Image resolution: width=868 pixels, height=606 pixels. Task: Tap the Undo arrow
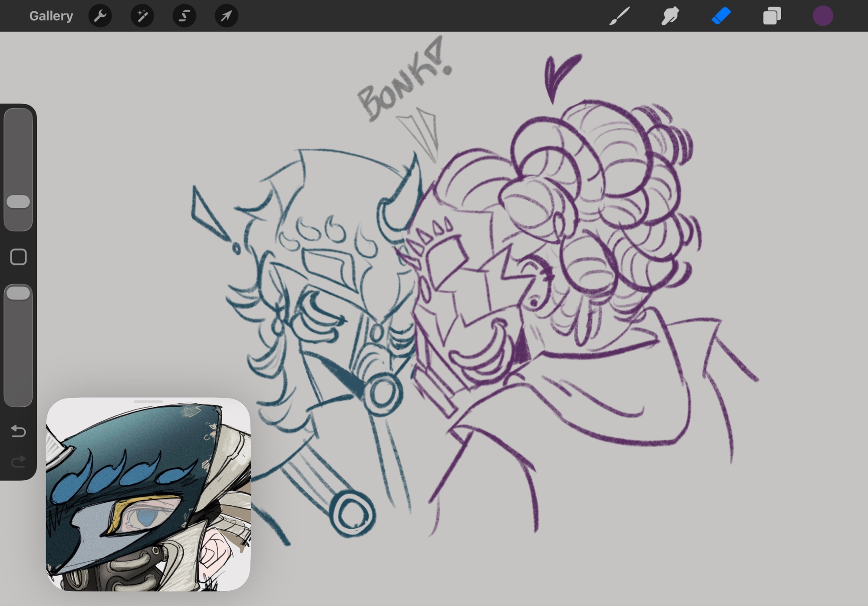18,431
